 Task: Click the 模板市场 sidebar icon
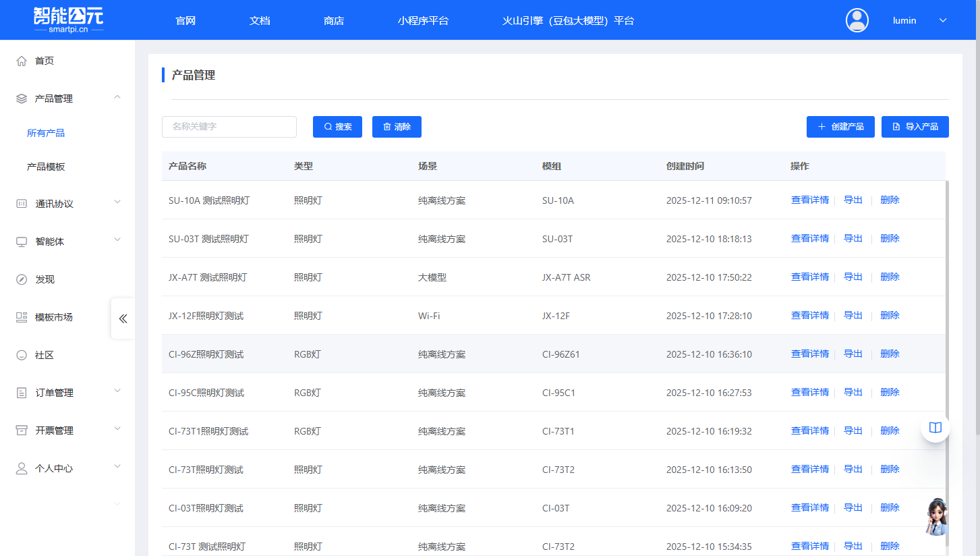22,317
